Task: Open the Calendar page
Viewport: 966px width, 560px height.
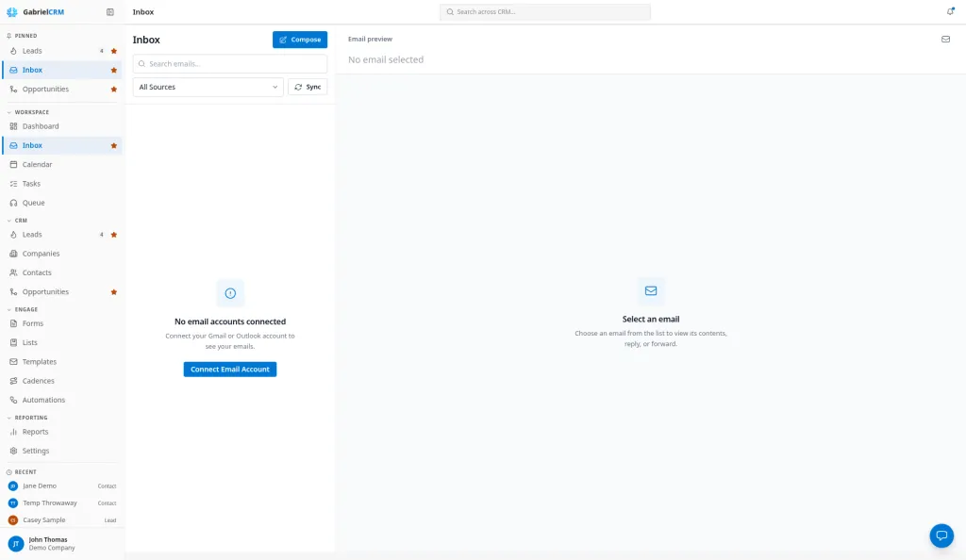Action: [61, 165]
